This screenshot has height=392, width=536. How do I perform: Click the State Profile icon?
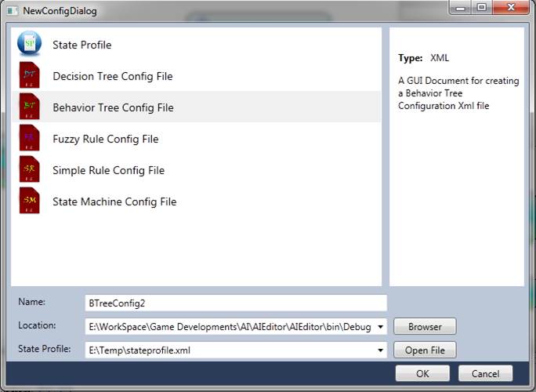pyautogui.click(x=29, y=45)
